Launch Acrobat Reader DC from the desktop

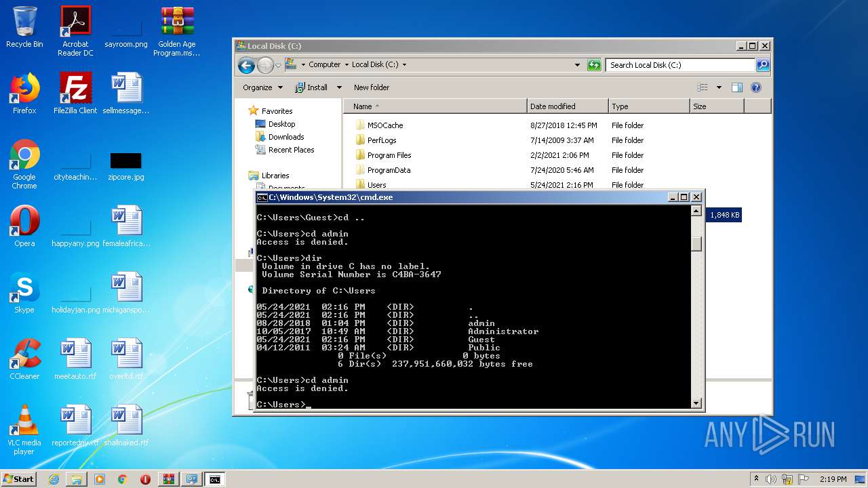tap(75, 31)
